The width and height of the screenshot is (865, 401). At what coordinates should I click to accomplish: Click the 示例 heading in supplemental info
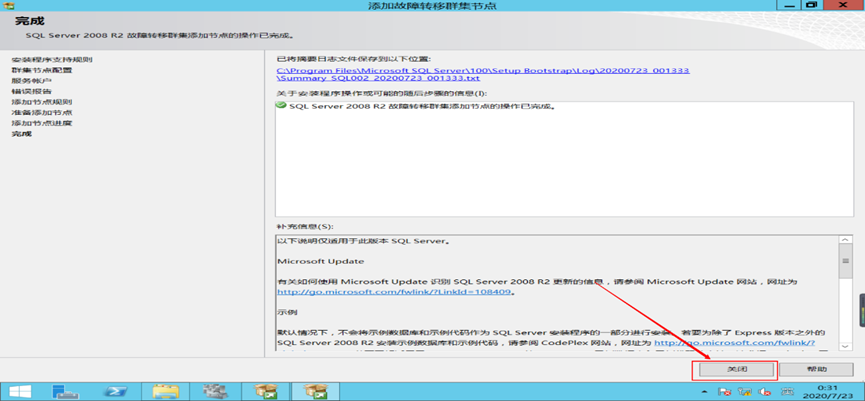tap(287, 312)
